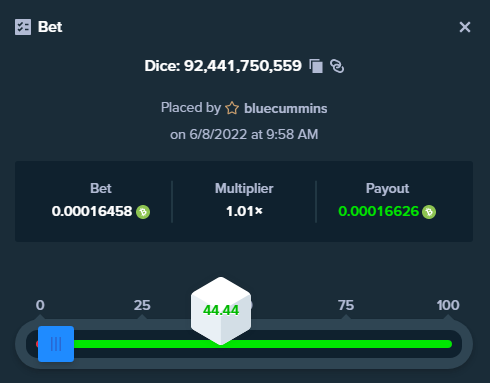Click the 0 mark on slider scale
Screen dimensions: 490x383
click(40, 305)
